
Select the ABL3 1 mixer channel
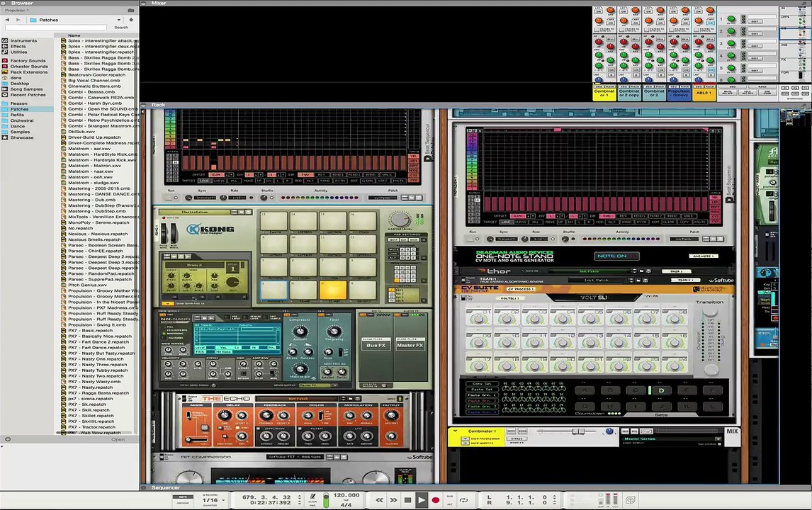pos(704,93)
